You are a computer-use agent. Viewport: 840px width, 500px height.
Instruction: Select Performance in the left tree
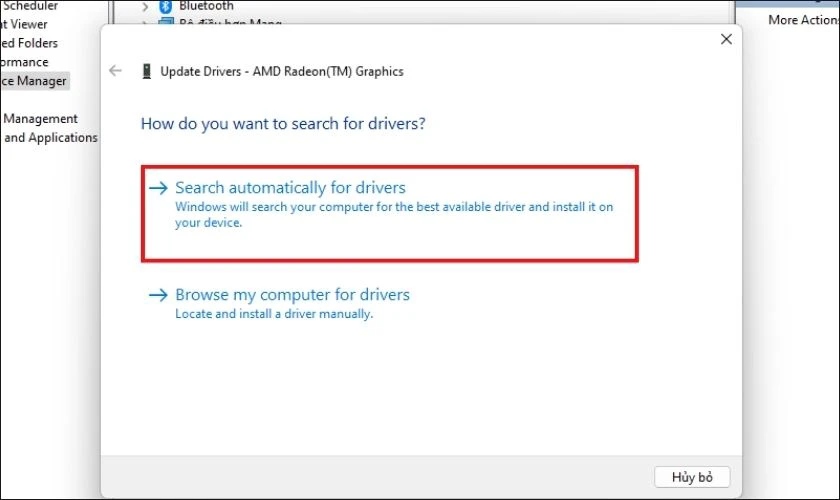click(x=24, y=62)
